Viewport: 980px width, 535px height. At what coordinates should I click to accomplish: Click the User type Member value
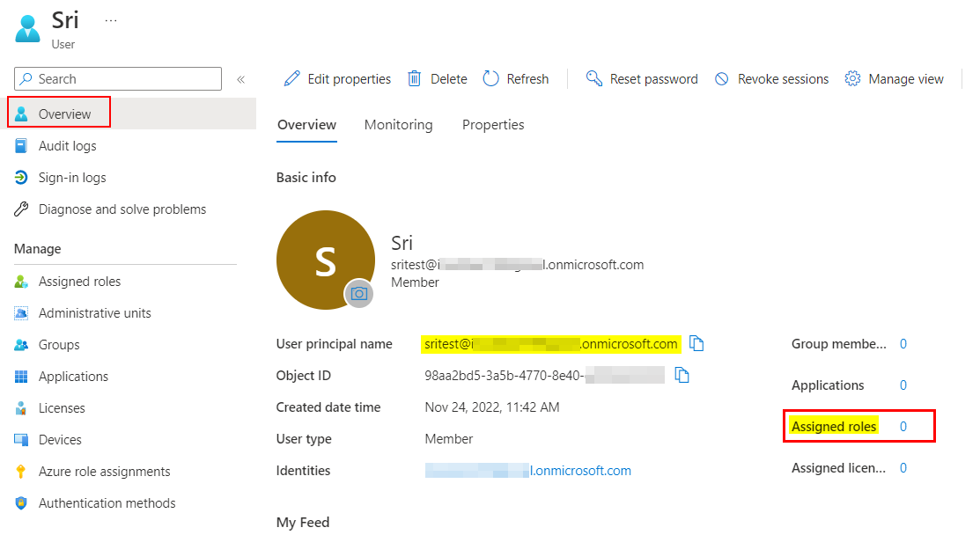coord(449,439)
